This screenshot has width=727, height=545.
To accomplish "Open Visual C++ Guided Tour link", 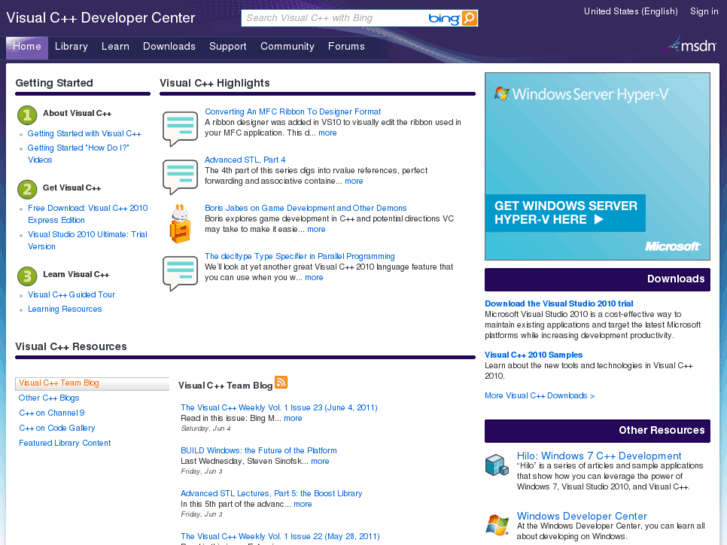I will [x=71, y=295].
